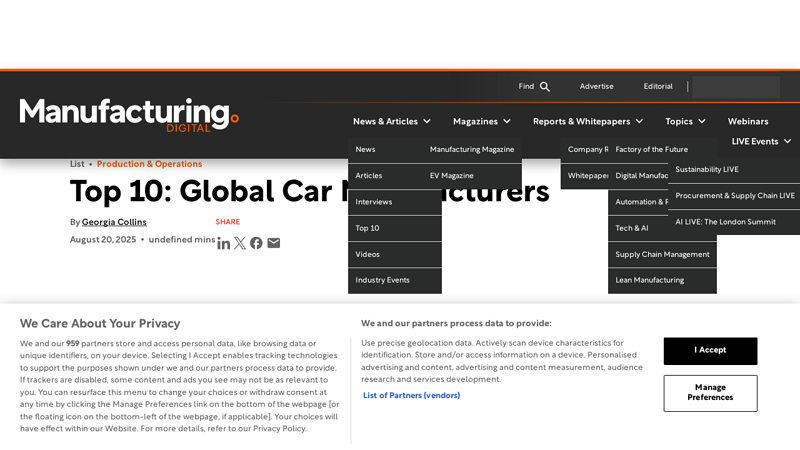
Task: Click the Editorial link
Action: click(658, 86)
